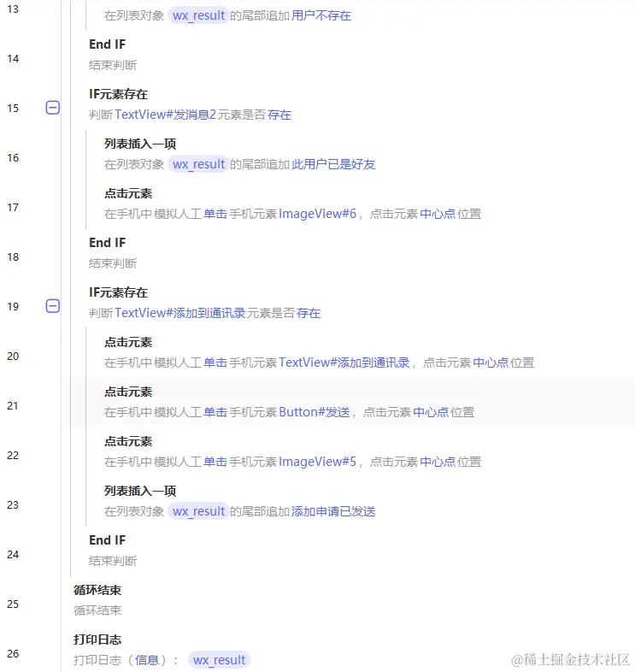This screenshot has width=635, height=672.
Task: Click line number 21
Action: (13, 405)
